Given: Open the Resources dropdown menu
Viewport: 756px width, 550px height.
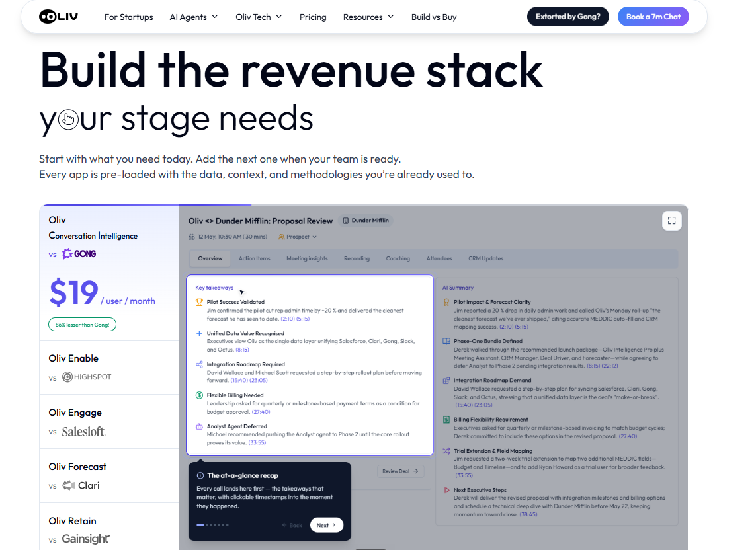Looking at the screenshot, I should coord(368,17).
